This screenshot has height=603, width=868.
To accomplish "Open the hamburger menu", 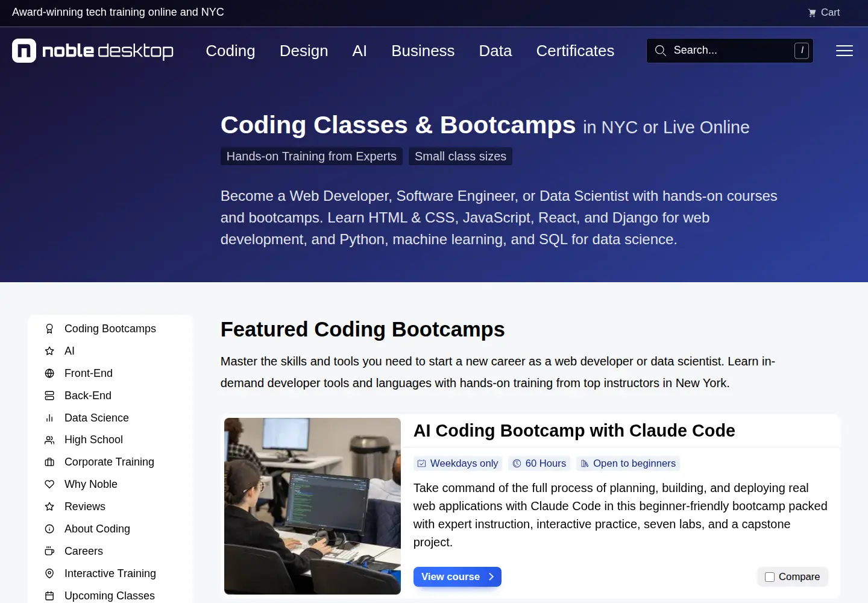I will [x=844, y=51].
